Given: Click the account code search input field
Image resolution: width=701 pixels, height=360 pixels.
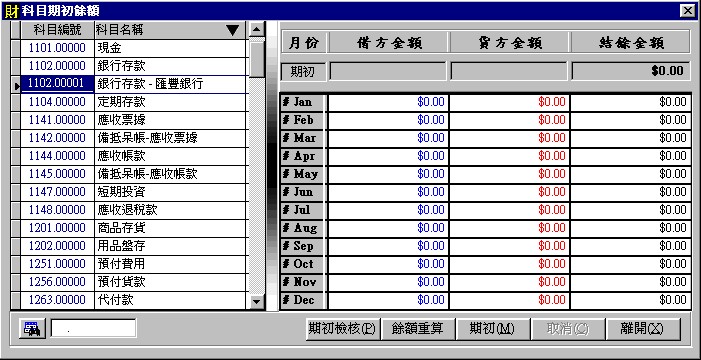Looking at the screenshot, I should pyautogui.click(x=93, y=328).
